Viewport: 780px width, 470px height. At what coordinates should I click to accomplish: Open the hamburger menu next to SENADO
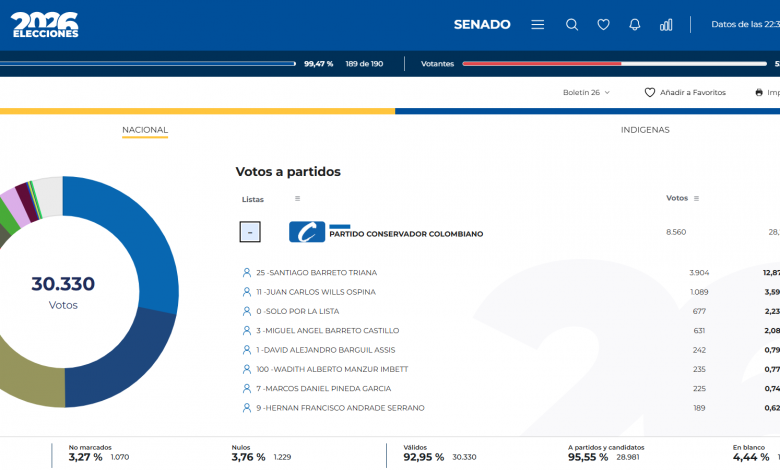tap(538, 25)
